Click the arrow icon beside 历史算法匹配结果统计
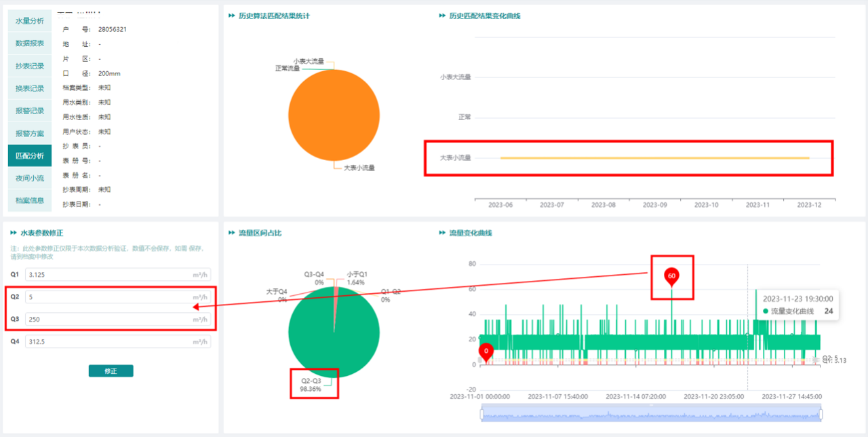The image size is (868, 437). click(232, 16)
